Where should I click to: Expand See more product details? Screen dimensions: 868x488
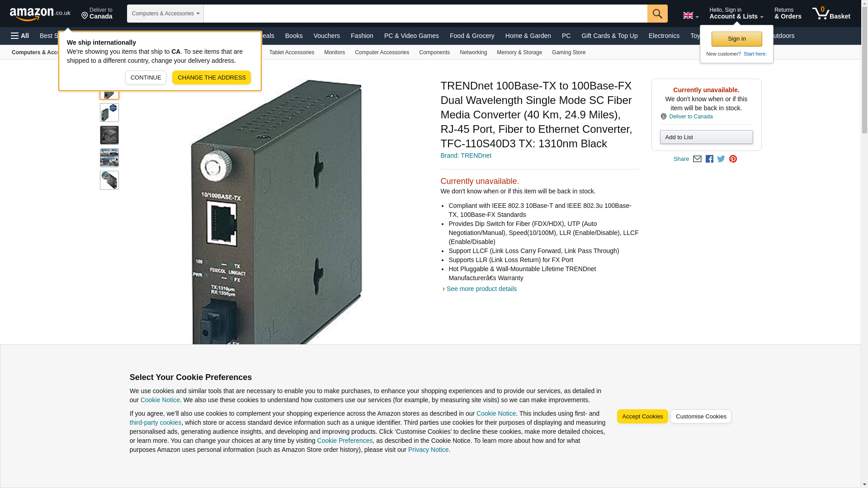[481, 289]
